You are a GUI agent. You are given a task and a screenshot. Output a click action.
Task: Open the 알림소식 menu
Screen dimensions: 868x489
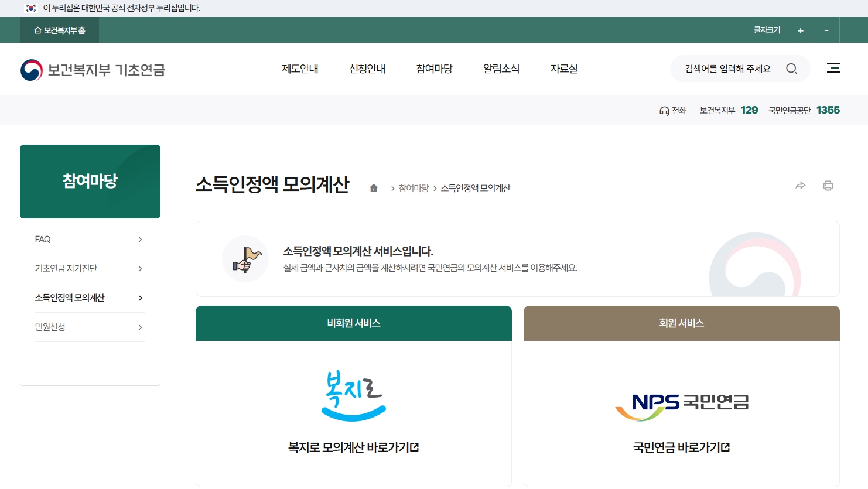501,69
